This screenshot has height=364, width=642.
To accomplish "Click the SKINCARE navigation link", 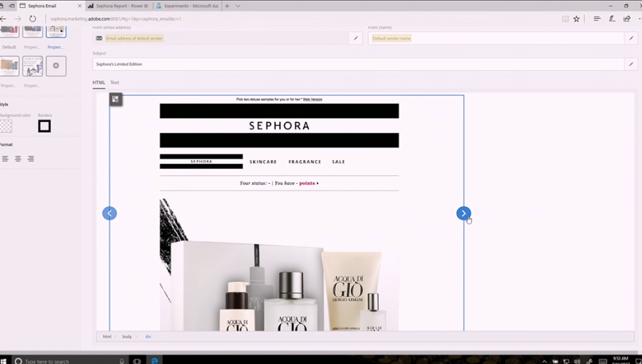I will 263,162.
